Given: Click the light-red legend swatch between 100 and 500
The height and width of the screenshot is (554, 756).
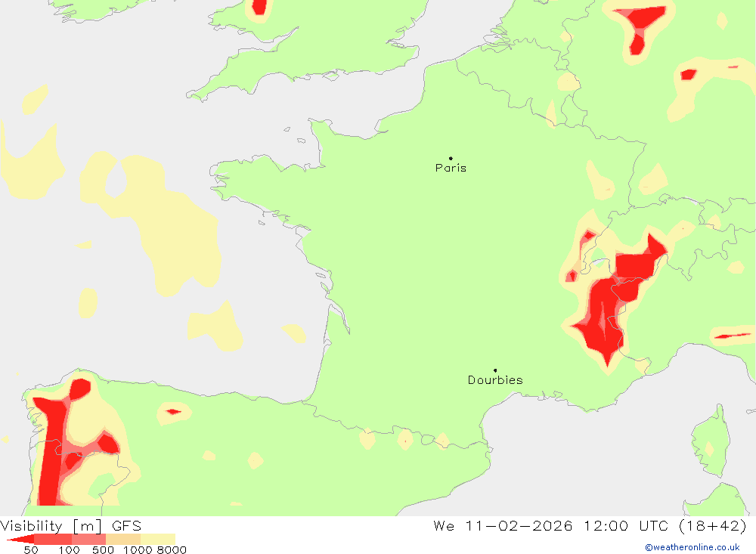Looking at the screenshot, I should (88, 540).
